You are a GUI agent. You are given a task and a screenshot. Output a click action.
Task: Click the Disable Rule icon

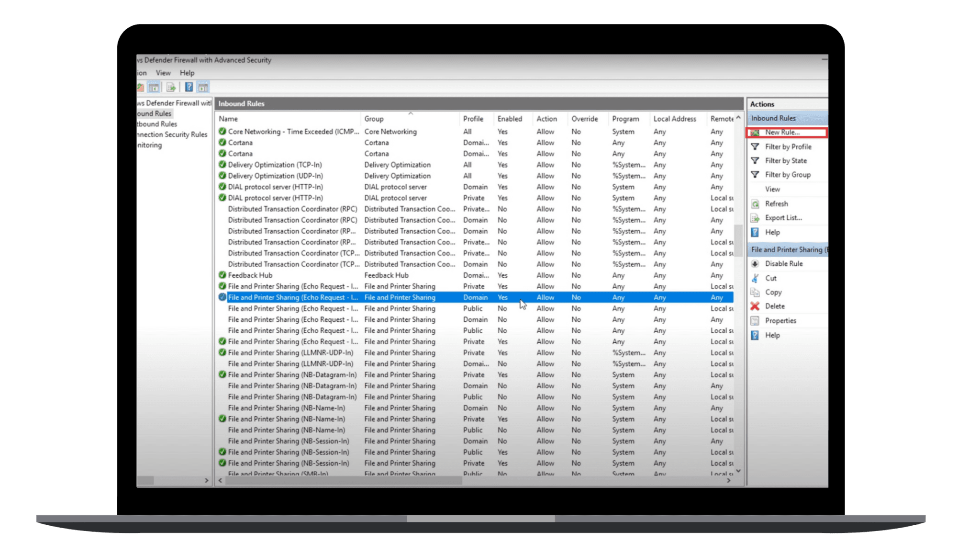755,264
